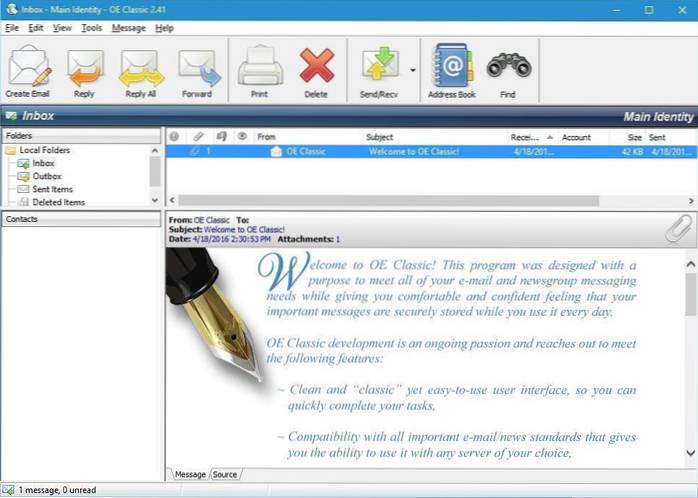This screenshot has width=698, height=498.
Task: Select the Outbox folder
Action: pos(46,176)
